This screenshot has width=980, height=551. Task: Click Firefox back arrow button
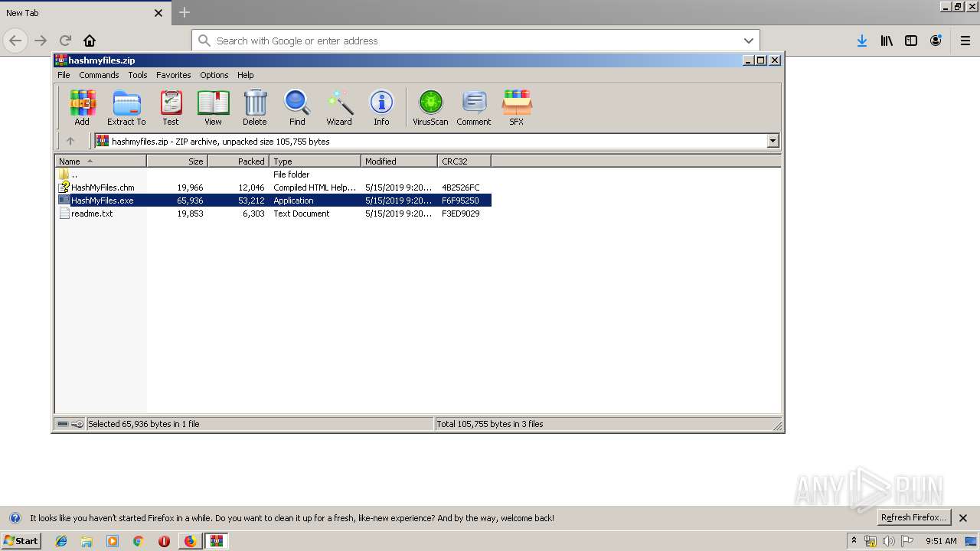15,41
